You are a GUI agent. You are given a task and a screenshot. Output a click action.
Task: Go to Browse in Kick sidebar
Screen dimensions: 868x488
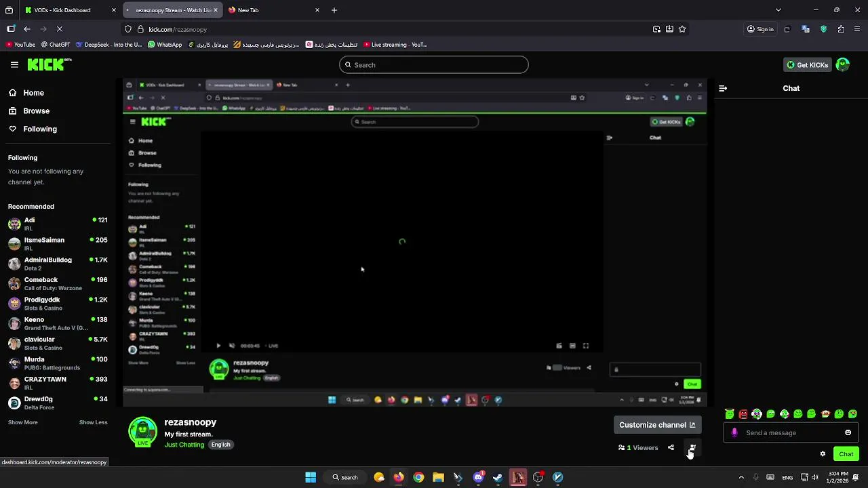click(x=29, y=110)
